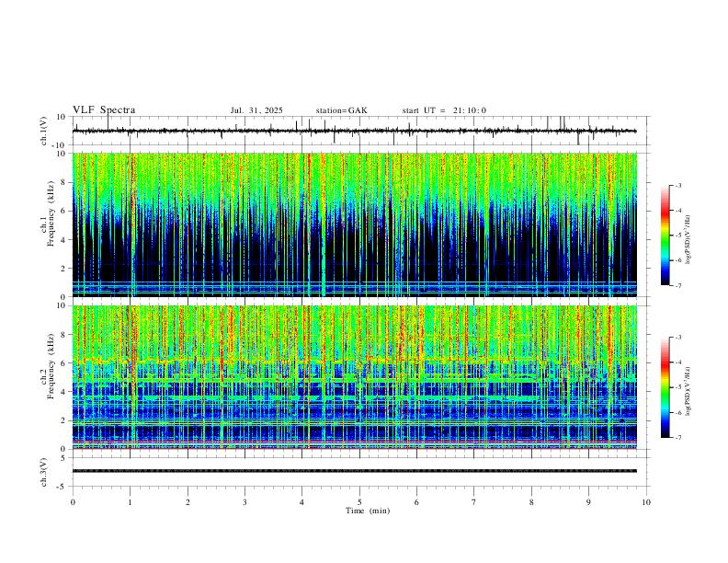
Task: Click the 'start UT = 21:10:0' label
Action: (x=444, y=110)
